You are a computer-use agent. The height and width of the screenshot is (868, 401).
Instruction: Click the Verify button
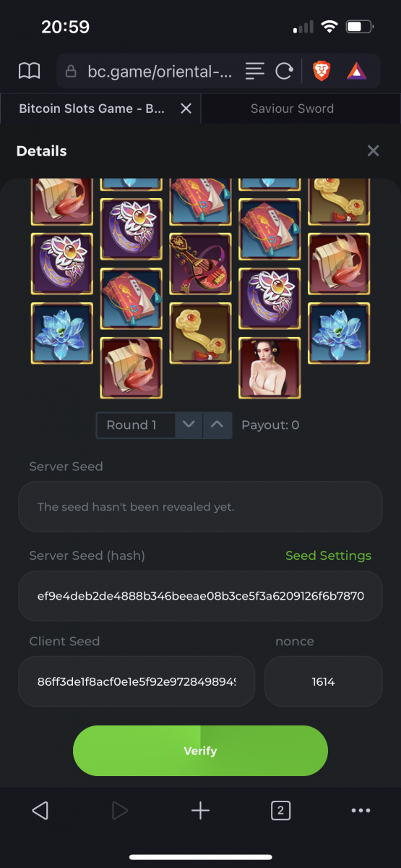click(200, 751)
